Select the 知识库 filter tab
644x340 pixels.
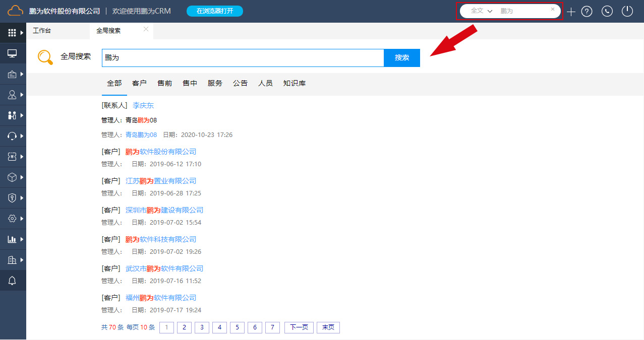click(x=295, y=83)
